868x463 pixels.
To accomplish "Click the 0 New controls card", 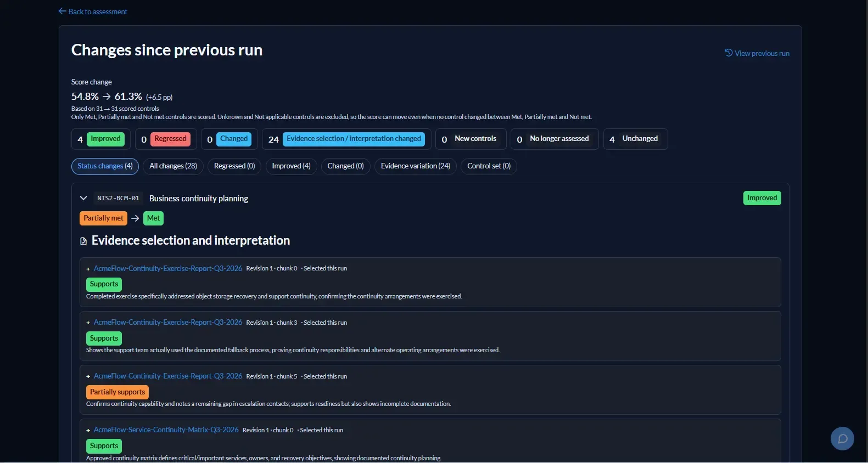I will click(x=471, y=139).
